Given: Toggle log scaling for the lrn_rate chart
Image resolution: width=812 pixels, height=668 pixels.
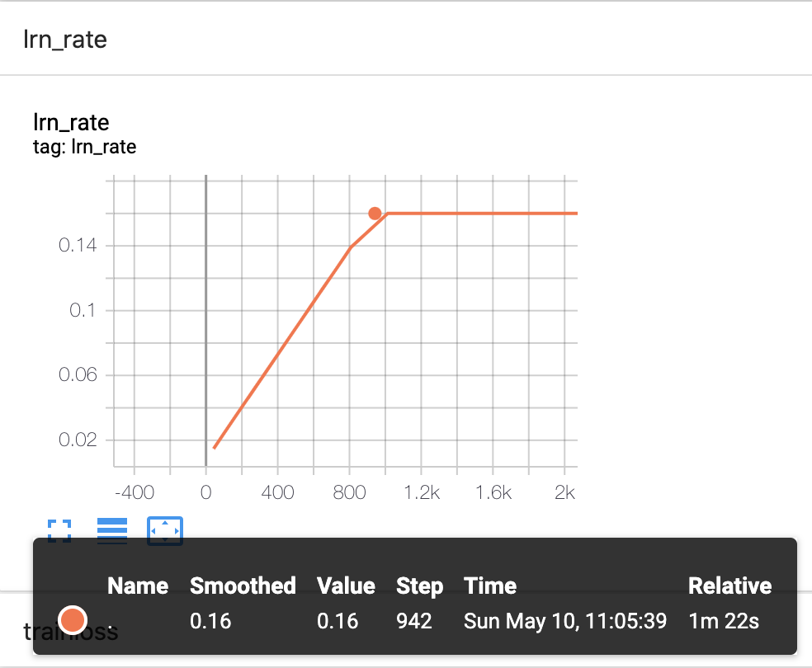Looking at the screenshot, I should click(x=112, y=531).
